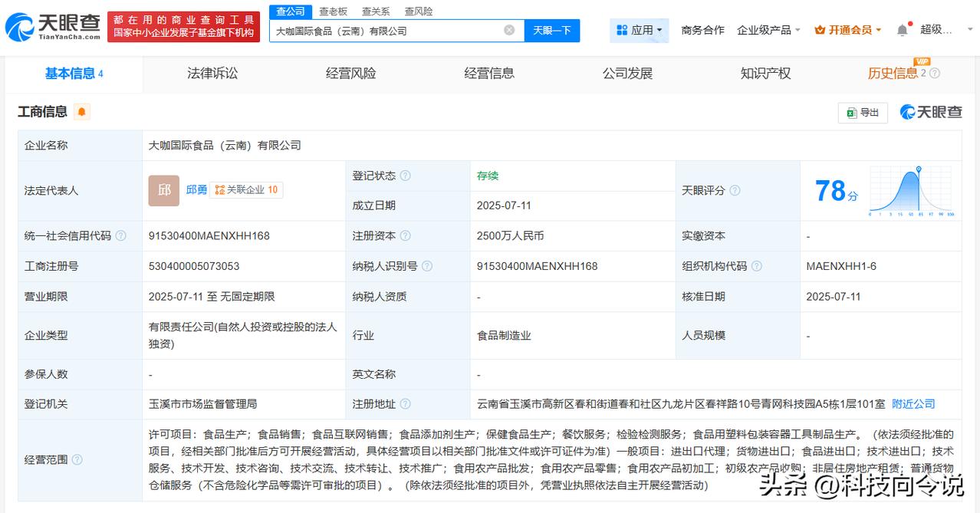Click the 天眼一下 search button

(552, 31)
